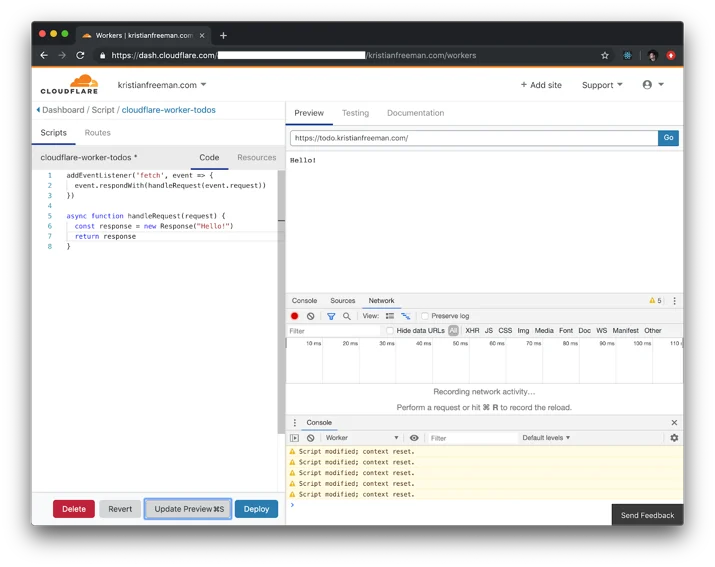
Task: Open the Default levels dropdown
Action: coord(546,438)
